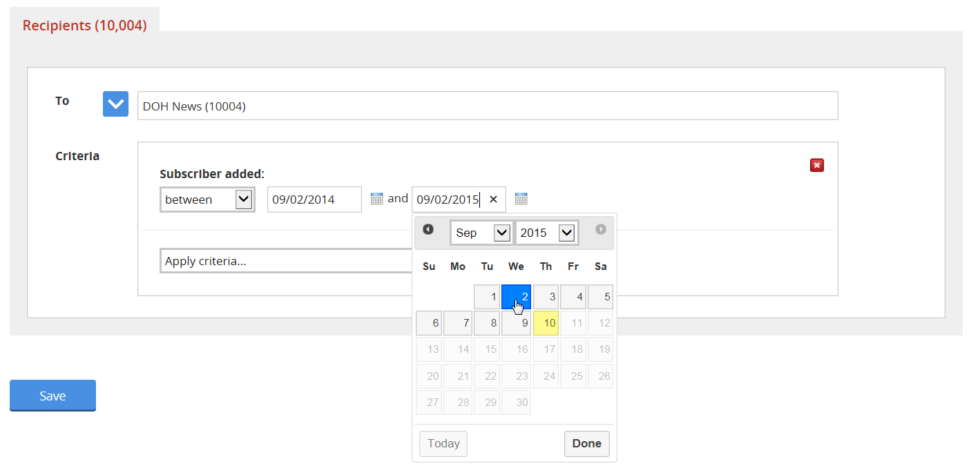Image resolution: width=980 pixels, height=475 pixels.
Task: Open the recipient list selector arrow
Action: (115, 104)
